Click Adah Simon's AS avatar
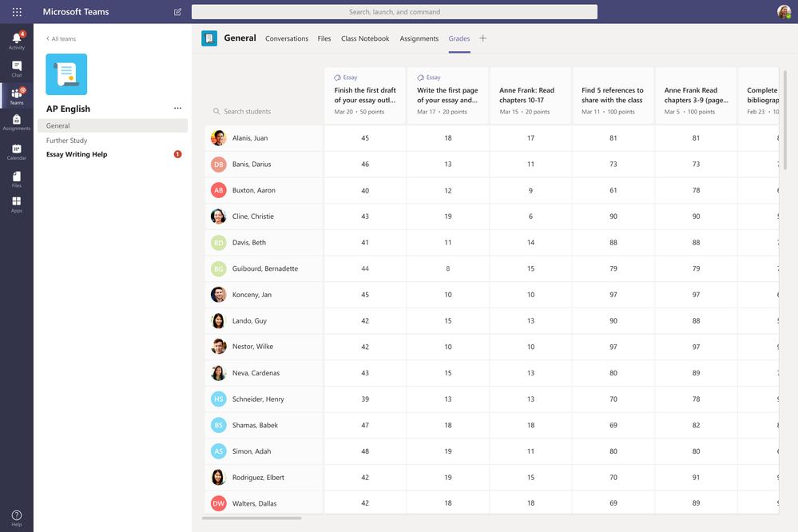798x532 pixels. point(218,451)
